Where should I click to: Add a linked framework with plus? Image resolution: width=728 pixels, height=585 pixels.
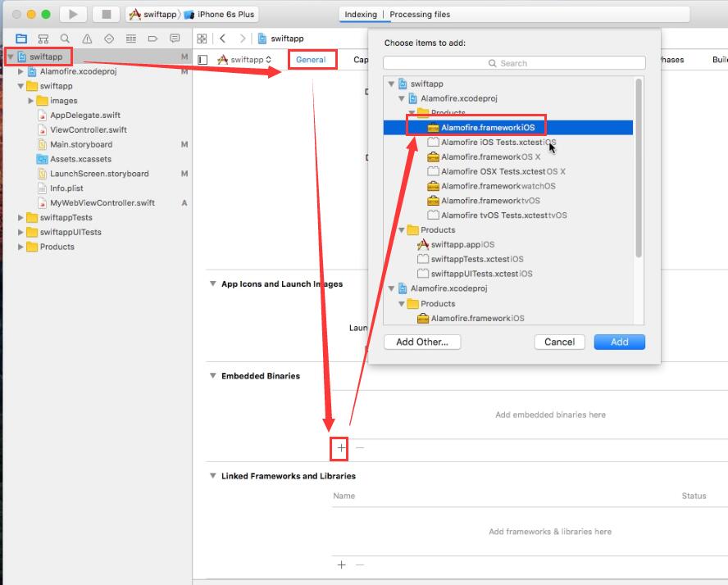pyautogui.click(x=342, y=565)
